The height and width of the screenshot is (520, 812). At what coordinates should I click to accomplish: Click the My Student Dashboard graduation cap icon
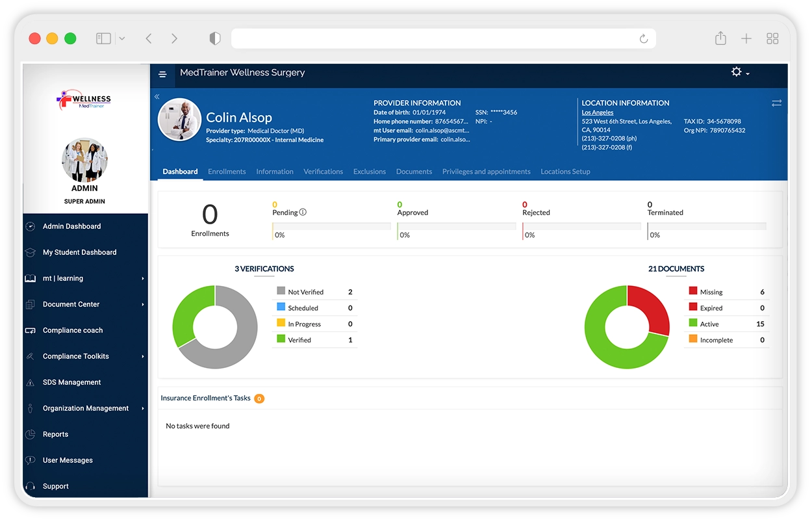30,252
